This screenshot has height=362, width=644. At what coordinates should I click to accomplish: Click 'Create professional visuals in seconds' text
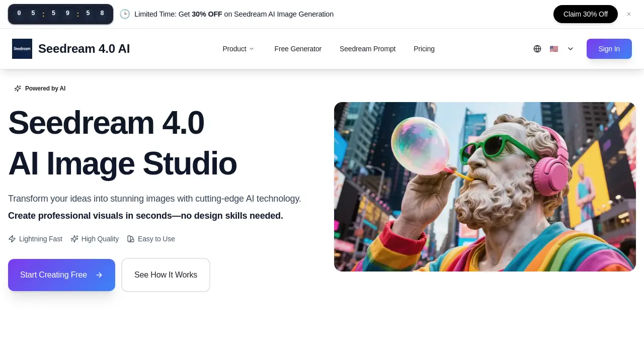coord(145,216)
